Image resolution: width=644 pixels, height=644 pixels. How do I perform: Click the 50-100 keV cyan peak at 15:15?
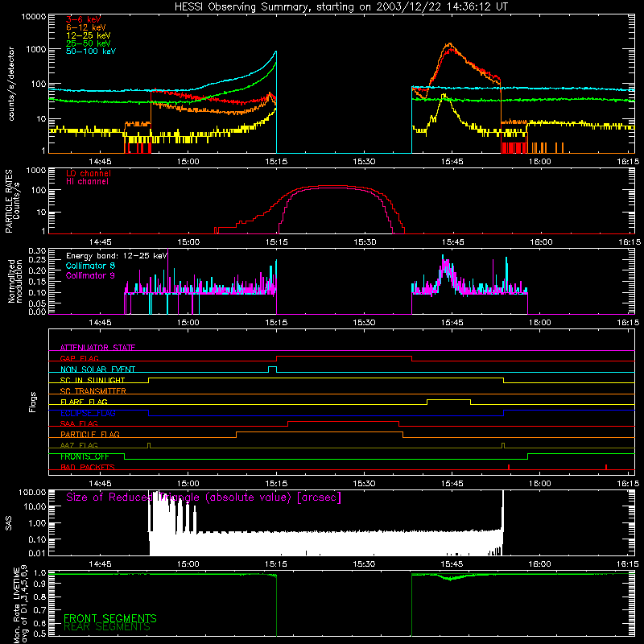coord(275,52)
